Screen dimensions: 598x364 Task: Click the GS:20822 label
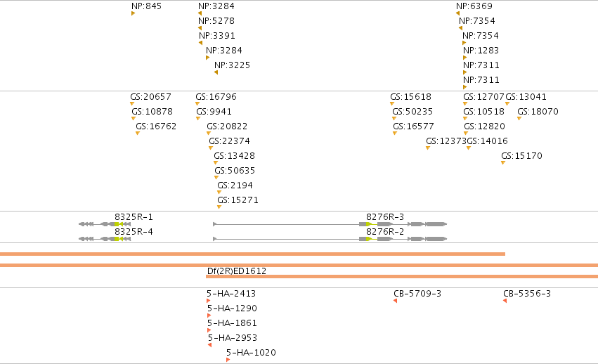(x=227, y=126)
